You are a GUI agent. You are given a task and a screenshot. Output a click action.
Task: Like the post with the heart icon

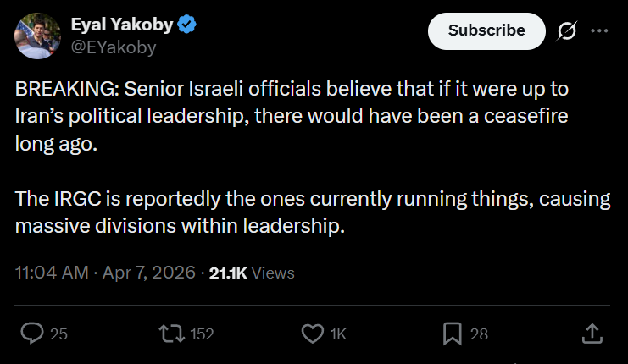coord(314,334)
